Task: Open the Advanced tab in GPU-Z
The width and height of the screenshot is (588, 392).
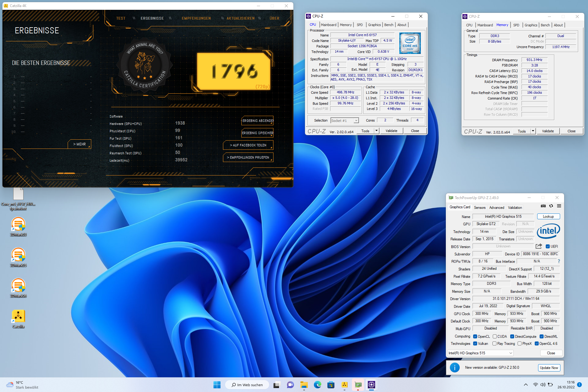Action: point(496,207)
